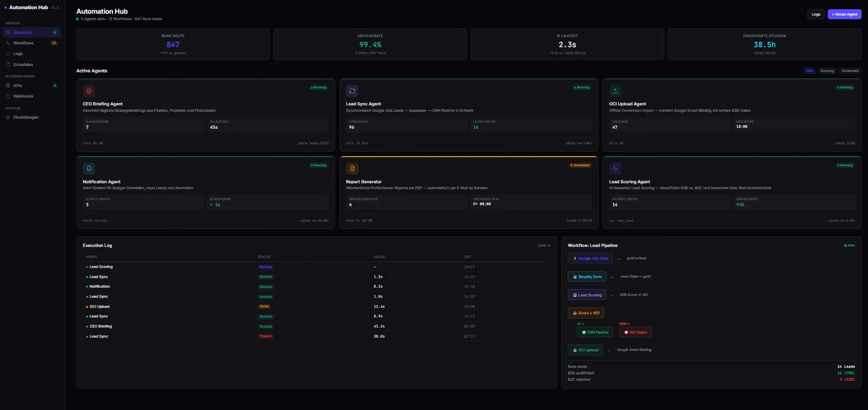
Task: Click the Notification row in Execution Log
Action: point(316,287)
